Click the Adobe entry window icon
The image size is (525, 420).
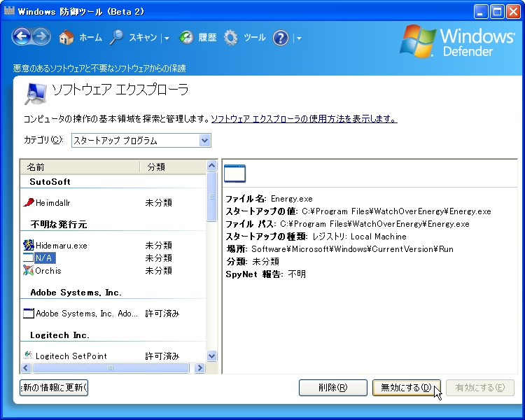[x=29, y=313]
